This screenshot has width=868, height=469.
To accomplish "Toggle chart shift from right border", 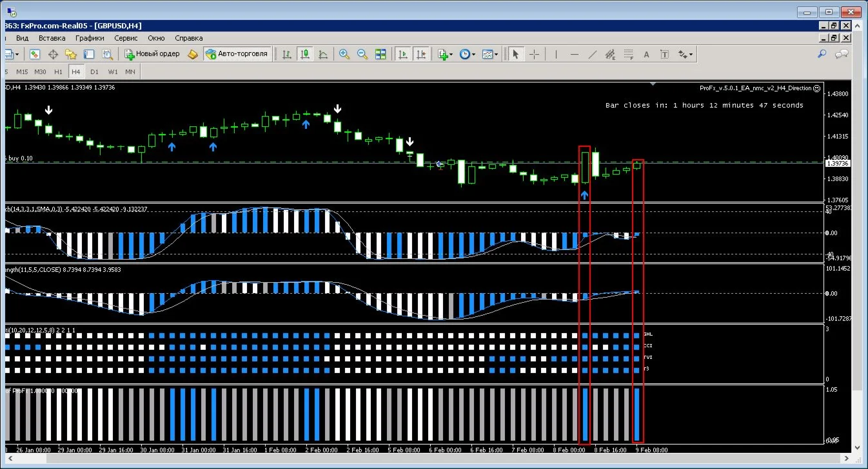I will click(421, 55).
